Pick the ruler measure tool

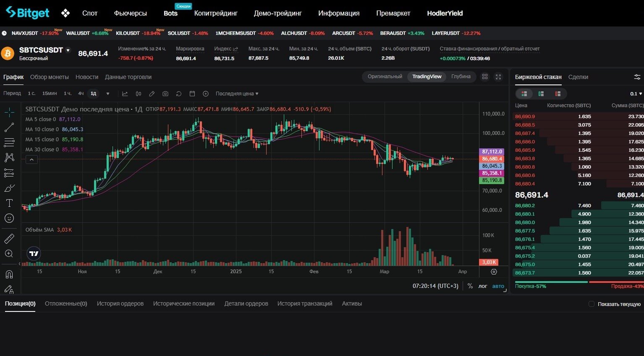click(9, 239)
